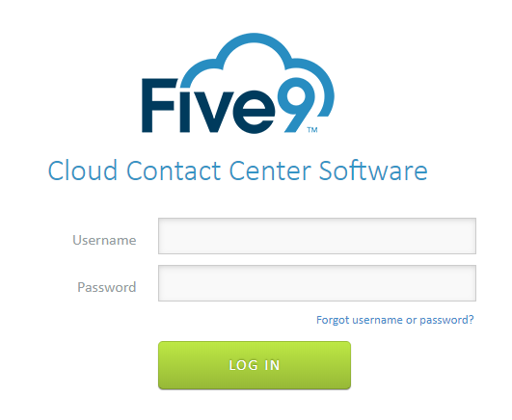Focus the empty Username text box
The width and height of the screenshot is (512, 420).
pos(317,236)
